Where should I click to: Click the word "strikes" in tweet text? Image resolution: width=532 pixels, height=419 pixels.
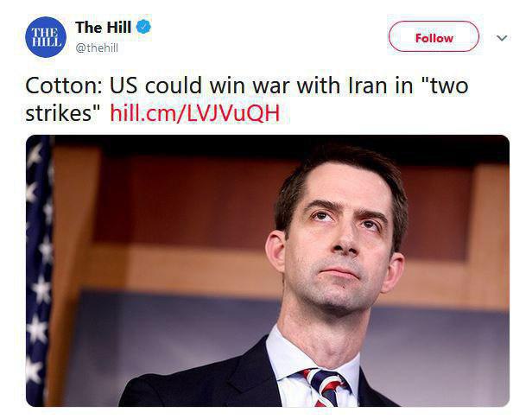pyautogui.click(x=59, y=113)
